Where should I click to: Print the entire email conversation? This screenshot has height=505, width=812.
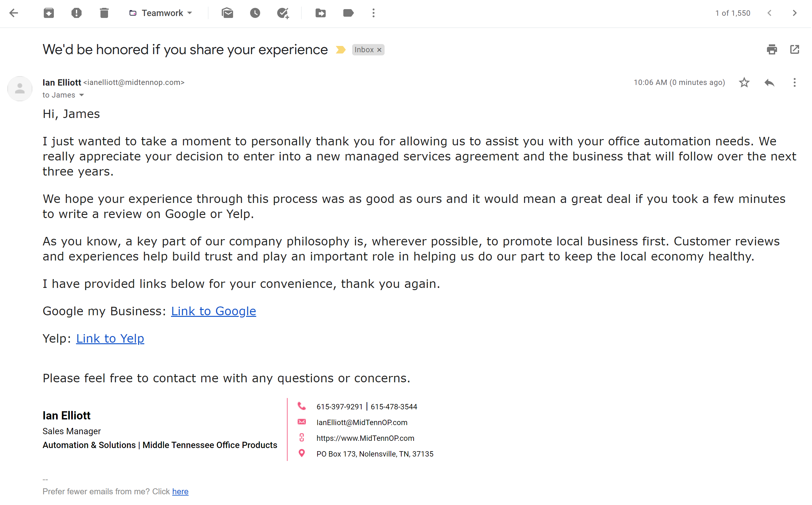[773, 49]
